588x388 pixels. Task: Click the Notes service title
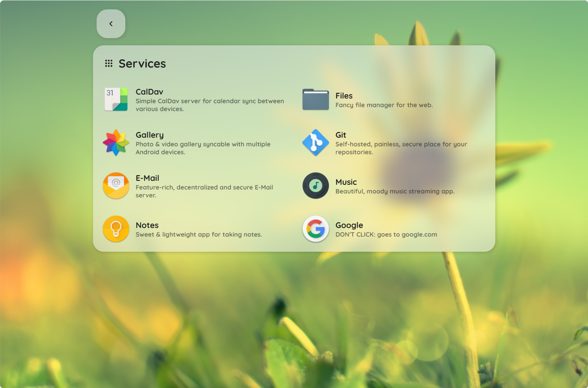point(147,225)
